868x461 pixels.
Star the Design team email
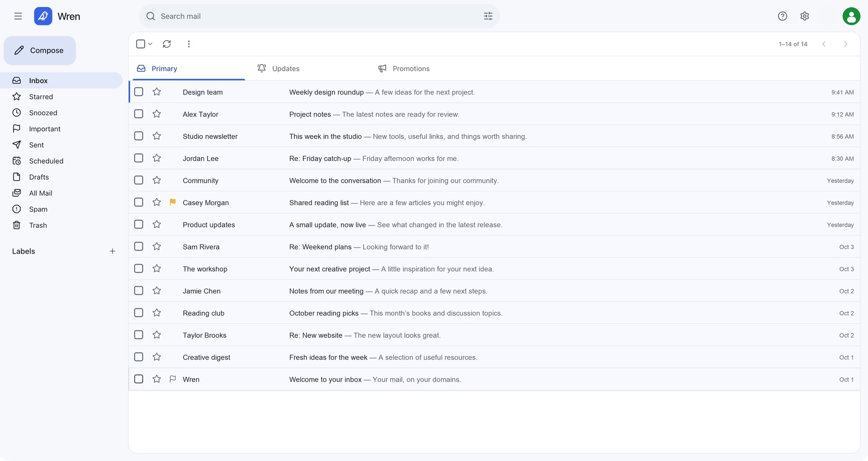tap(157, 92)
